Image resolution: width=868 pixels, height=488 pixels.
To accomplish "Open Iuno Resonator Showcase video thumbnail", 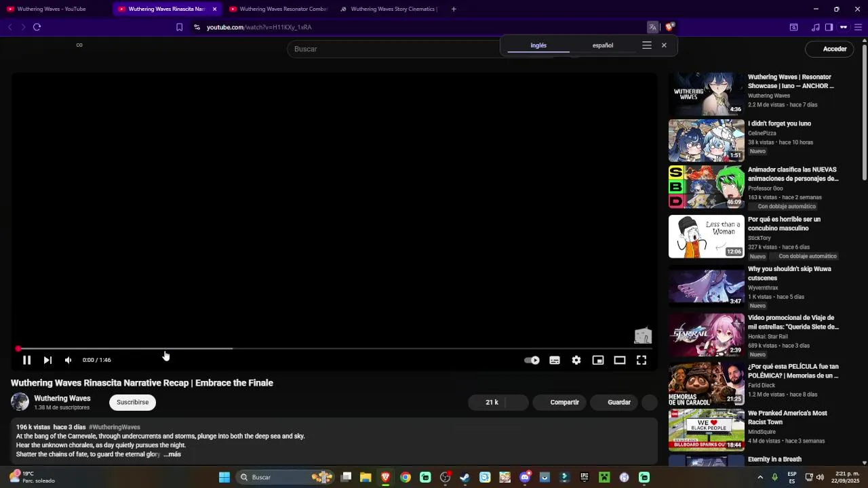I will (706, 94).
